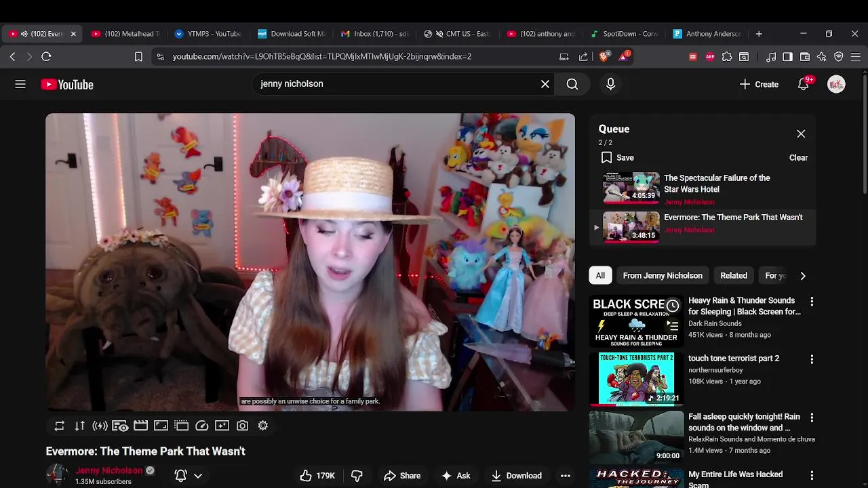Open playback speed gauge icon
Image resolution: width=868 pixels, height=488 pixels.
tap(201, 426)
